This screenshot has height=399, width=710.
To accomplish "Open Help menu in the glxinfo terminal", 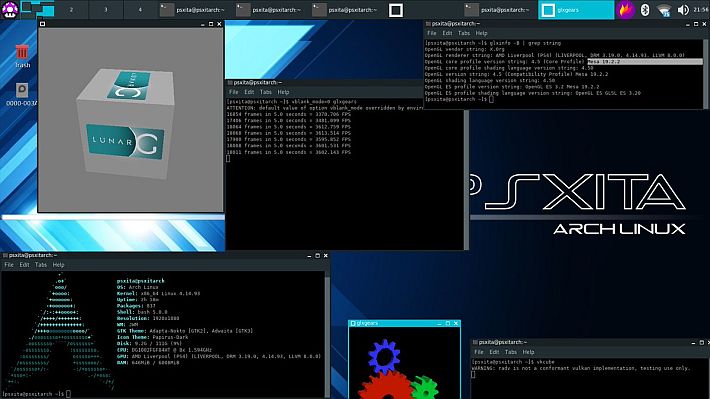I will click(x=481, y=33).
